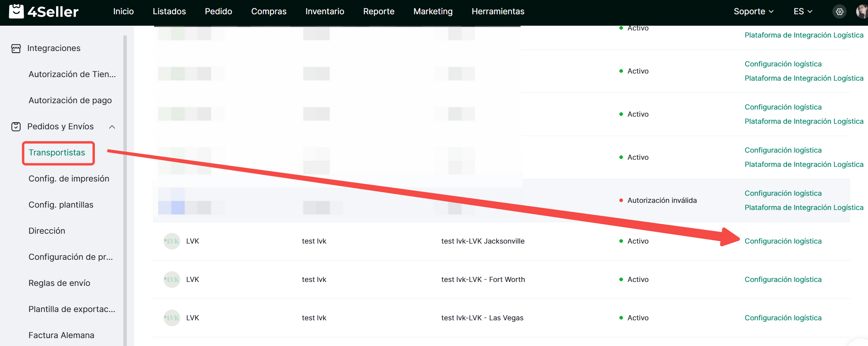Open Plataforma de Integración Logística for invalid authorization row
The image size is (868, 346).
804,208
